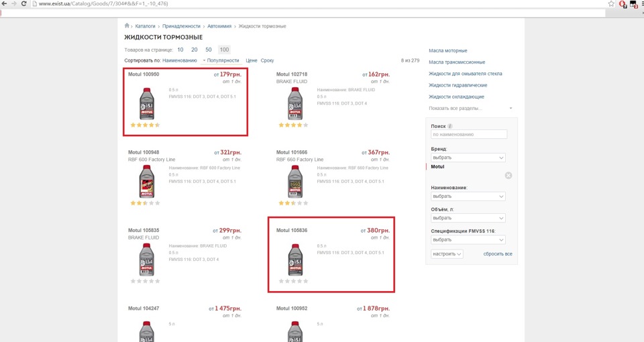Show 50 items per page
The height and width of the screenshot is (342, 644).
[208, 50]
